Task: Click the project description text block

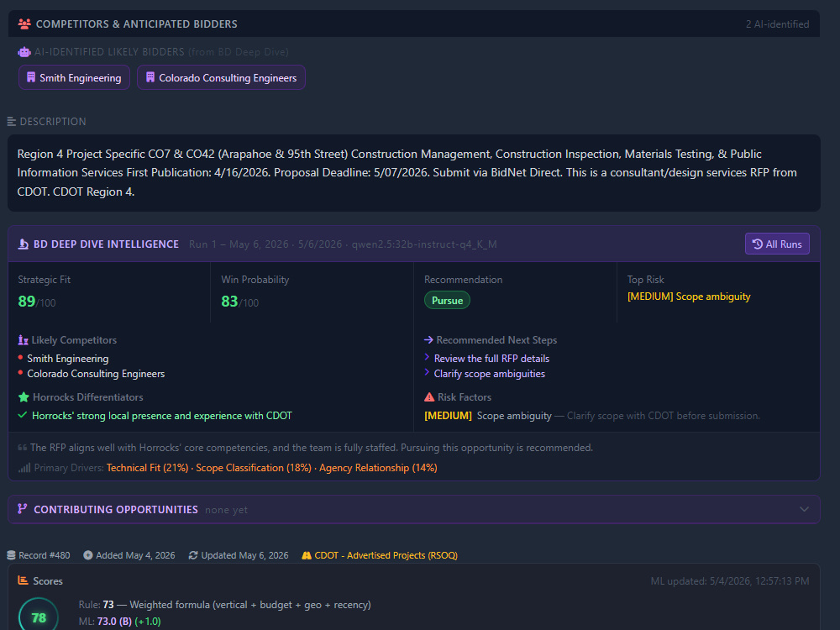Action: point(413,172)
